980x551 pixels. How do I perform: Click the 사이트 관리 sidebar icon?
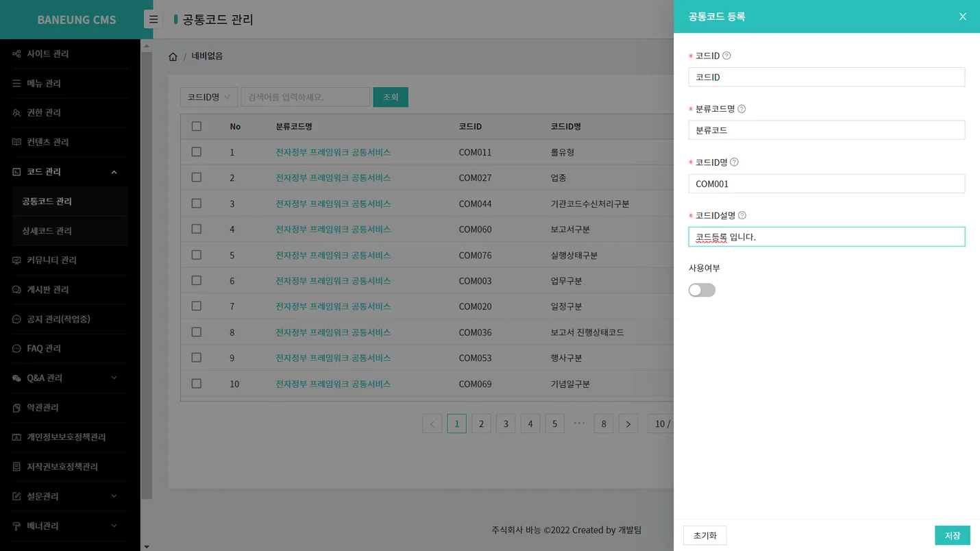[x=16, y=53]
